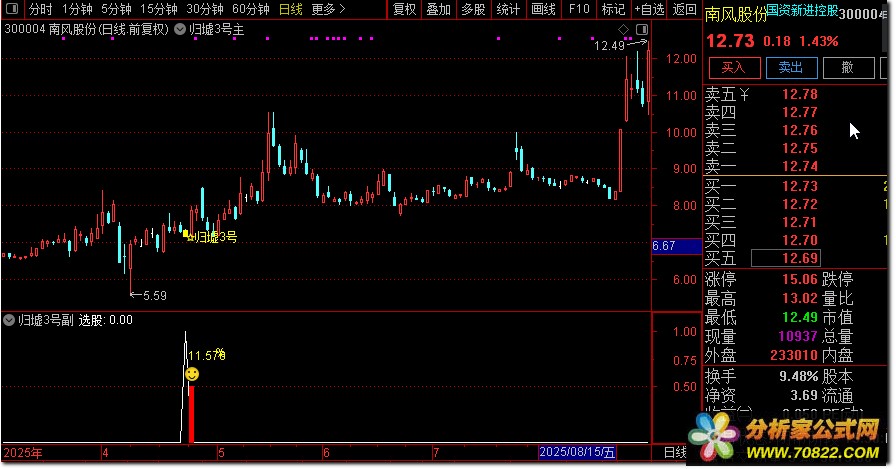Click the diamond icon above the price axis
The image size is (896, 469).
click(x=623, y=29)
